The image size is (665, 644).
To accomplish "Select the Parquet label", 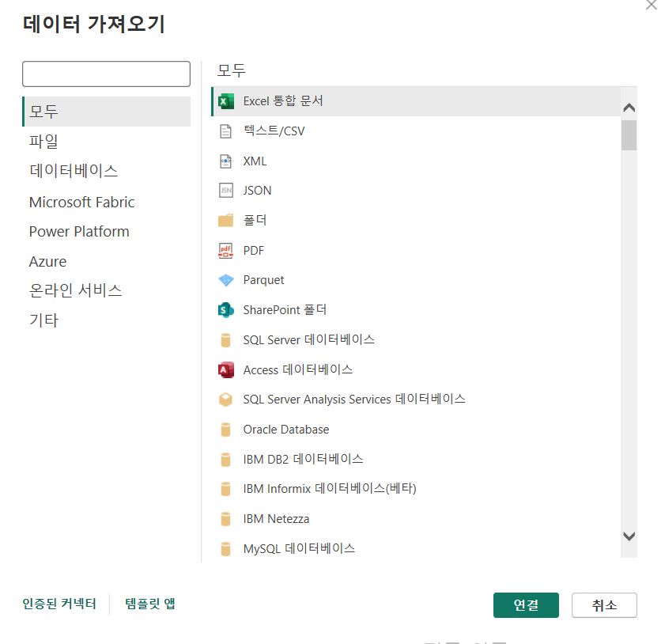I will pos(263,280).
